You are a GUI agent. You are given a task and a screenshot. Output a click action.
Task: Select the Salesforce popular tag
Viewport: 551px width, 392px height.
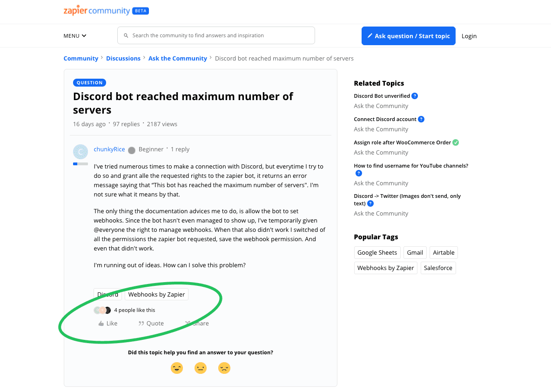coord(438,268)
